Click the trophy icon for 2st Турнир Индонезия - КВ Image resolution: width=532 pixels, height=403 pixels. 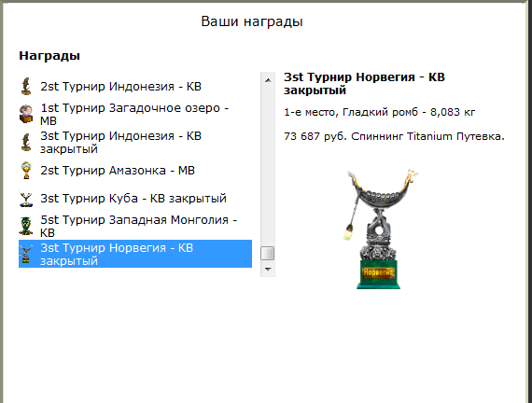point(26,86)
